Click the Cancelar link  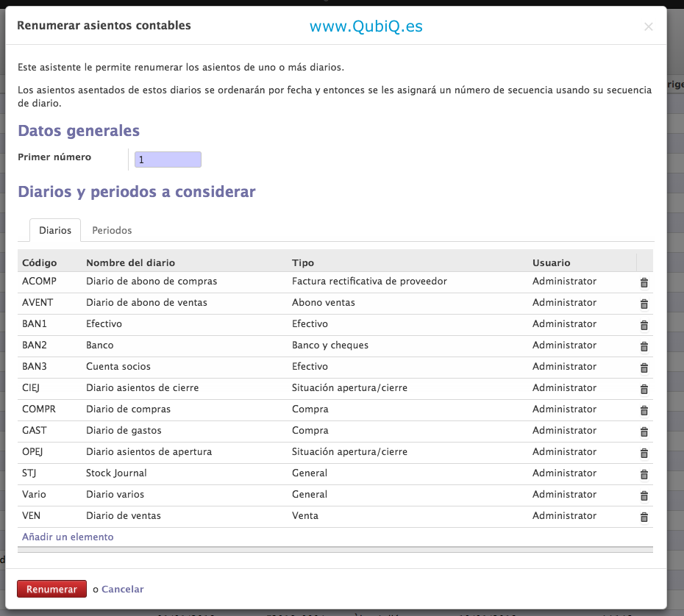pos(122,589)
